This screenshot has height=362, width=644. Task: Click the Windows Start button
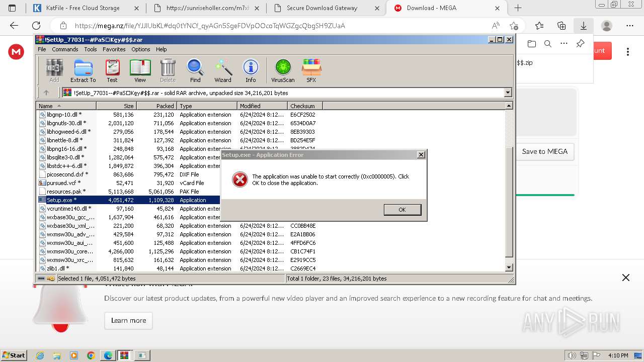(14, 355)
